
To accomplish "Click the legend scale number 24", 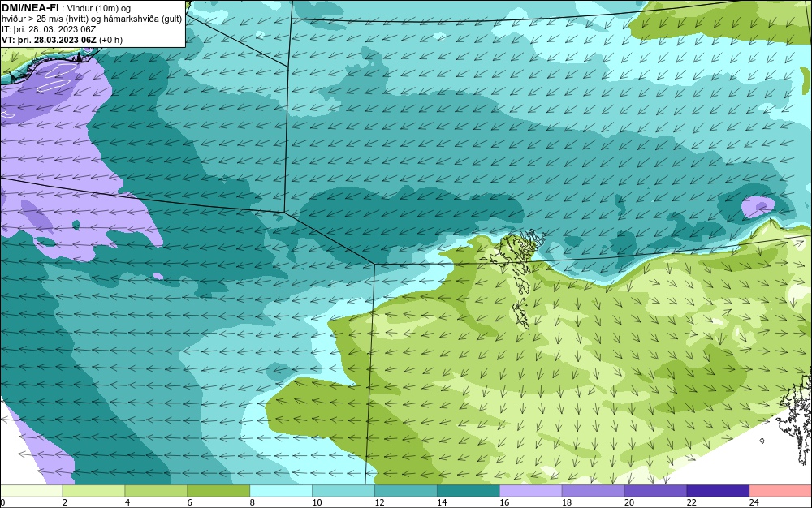I will coord(754,502).
